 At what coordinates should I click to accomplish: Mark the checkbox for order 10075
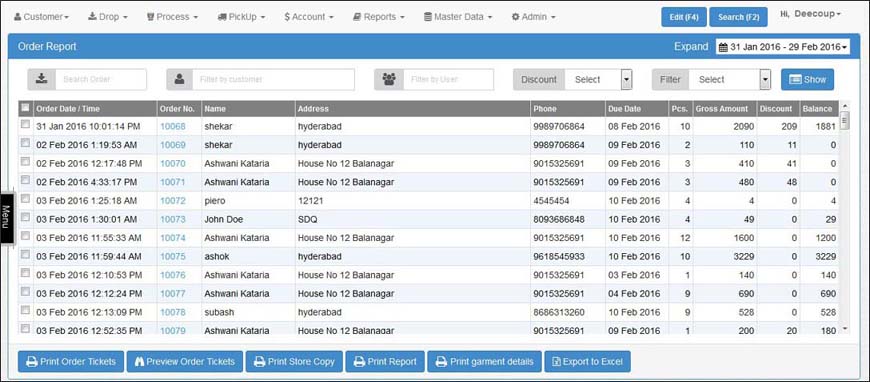click(x=26, y=254)
